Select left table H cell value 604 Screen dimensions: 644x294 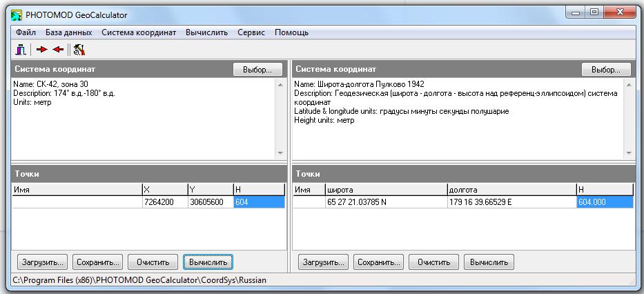tap(259, 202)
